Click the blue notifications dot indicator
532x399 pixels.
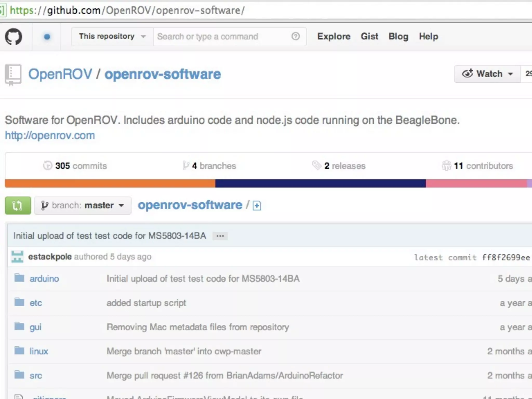coord(47,37)
